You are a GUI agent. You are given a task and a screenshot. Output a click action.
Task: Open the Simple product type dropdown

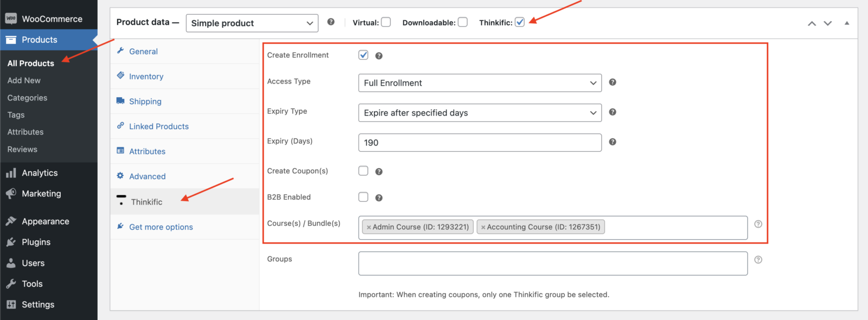[x=252, y=23]
